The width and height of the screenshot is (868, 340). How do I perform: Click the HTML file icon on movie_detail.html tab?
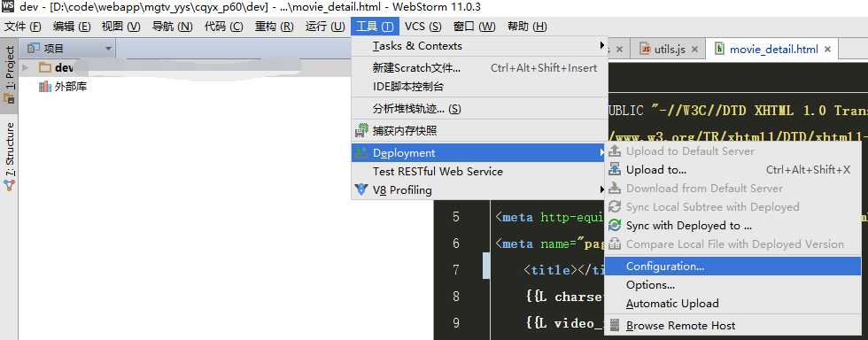point(719,49)
